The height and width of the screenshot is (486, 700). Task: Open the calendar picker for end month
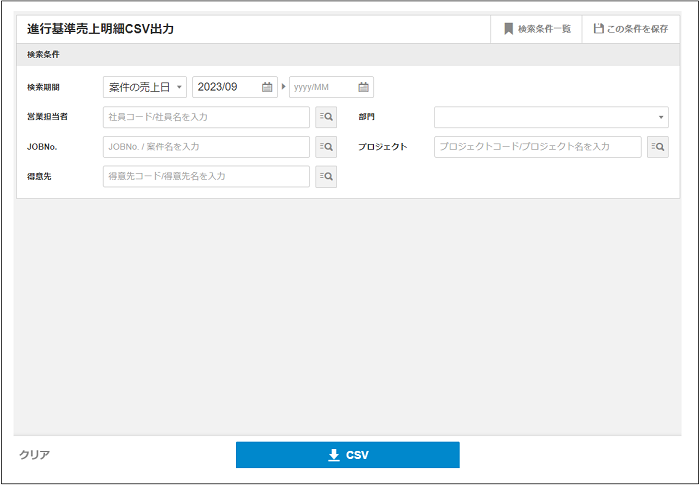tap(363, 87)
